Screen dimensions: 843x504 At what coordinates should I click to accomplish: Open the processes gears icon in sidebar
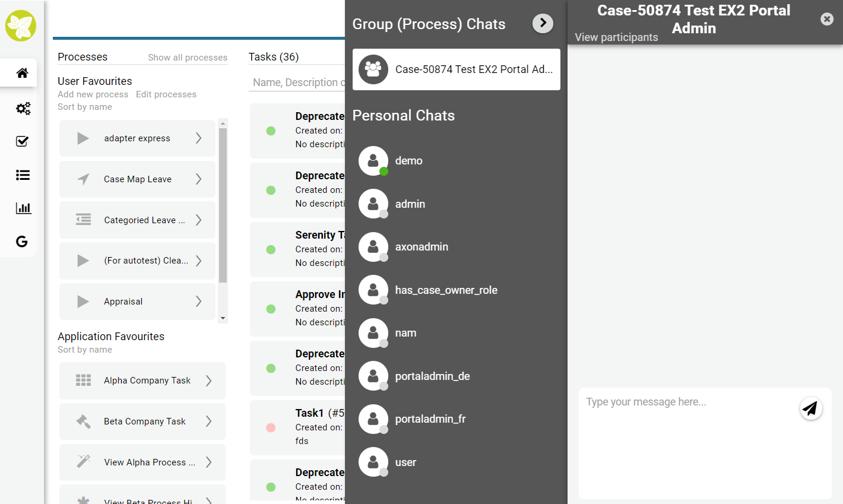pos(23,108)
